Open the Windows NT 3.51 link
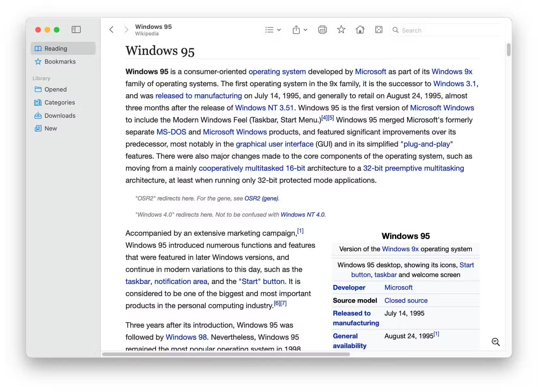Viewport: 538px width, 392px height. pos(264,108)
